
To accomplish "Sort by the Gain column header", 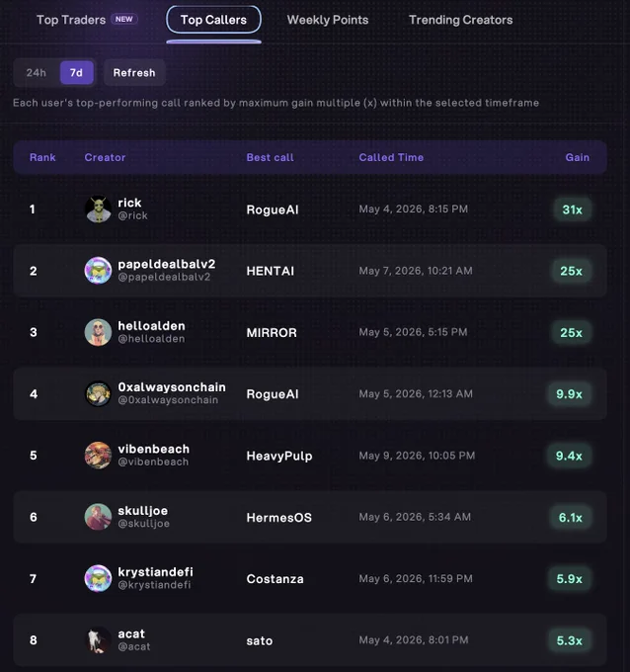I will [578, 157].
